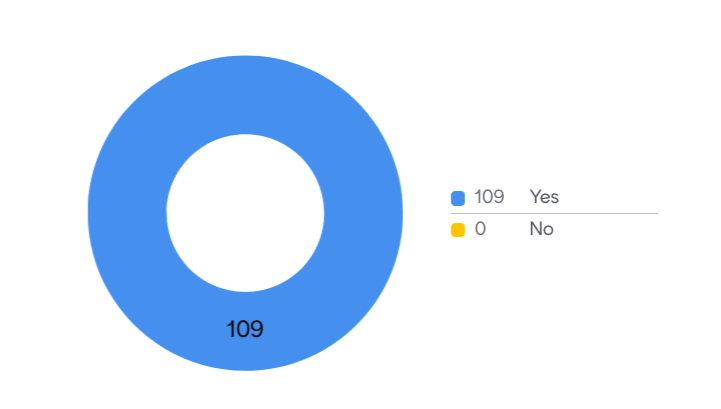Image resolution: width=721 pixels, height=409 pixels.
Task: Click the space between the 109 count and Yes
Action: pyautogui.click(x=517, y=197)
